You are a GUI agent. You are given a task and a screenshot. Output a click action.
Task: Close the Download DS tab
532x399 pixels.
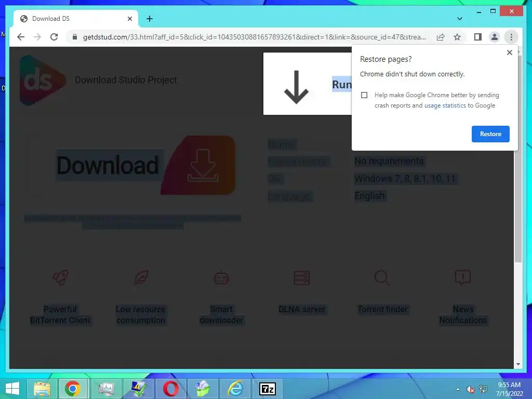pyautogui.click(x=129, y=19)
